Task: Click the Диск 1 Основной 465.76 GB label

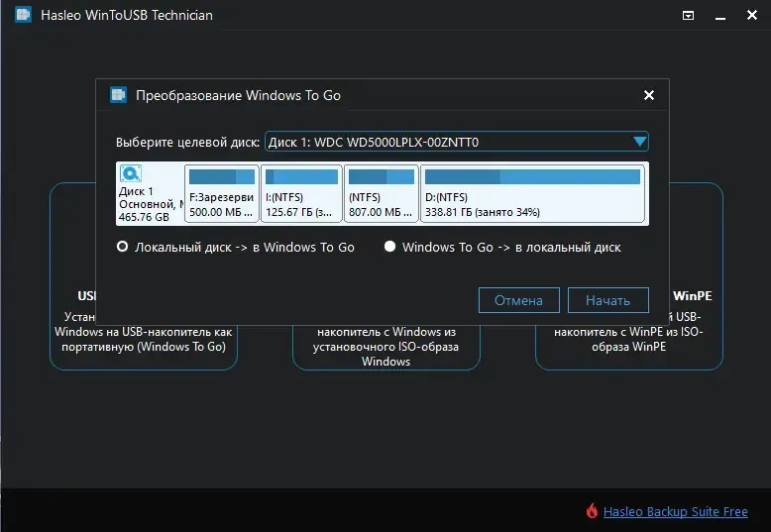Action: pyautogui.click(x=151, y=204)
